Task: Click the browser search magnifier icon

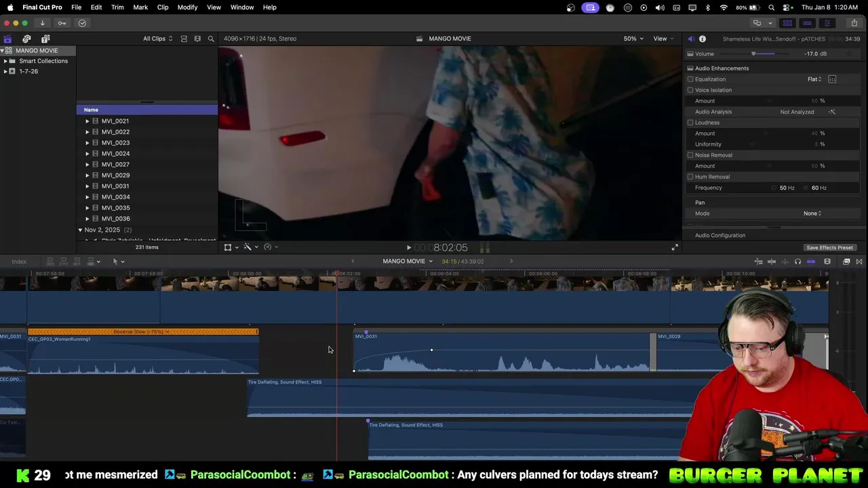Action: [211, 39]
